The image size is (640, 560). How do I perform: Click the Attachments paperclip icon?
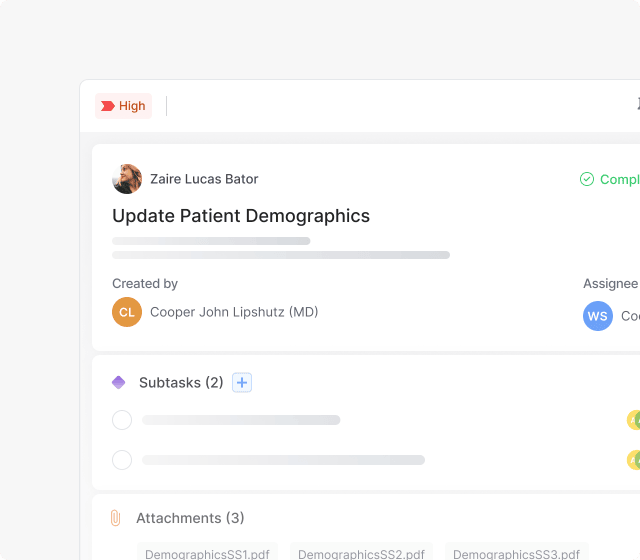pos(115,518)
